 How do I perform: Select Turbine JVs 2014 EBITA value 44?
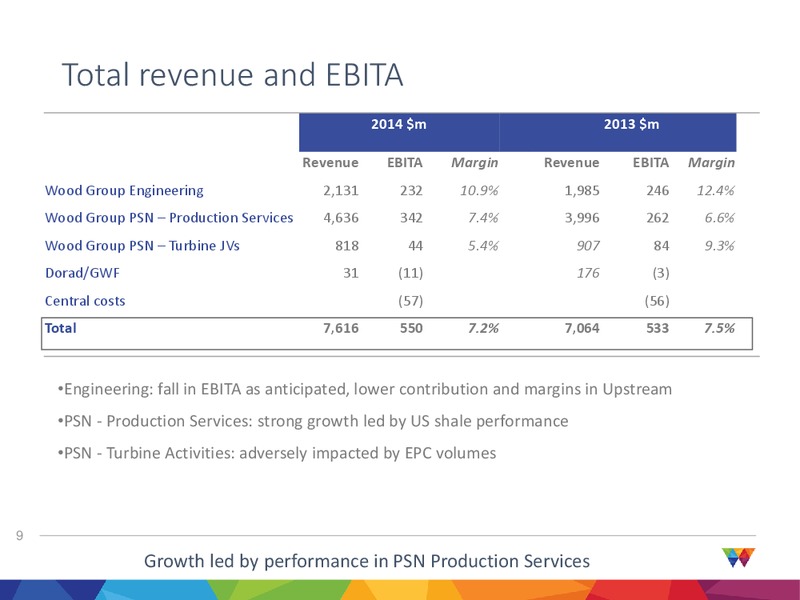[415, 246]
